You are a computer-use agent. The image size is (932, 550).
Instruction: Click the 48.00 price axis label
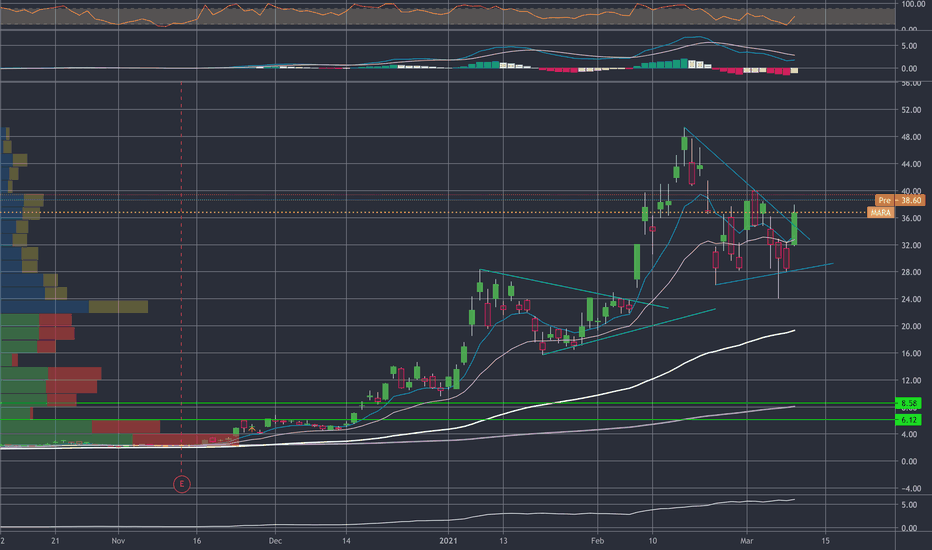[x=911, y=137]
